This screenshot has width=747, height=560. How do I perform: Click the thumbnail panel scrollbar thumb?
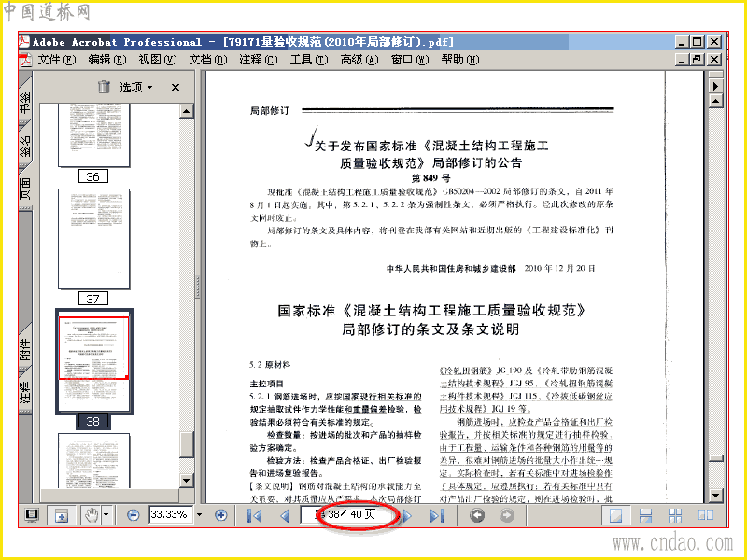click(x=187, y=444)
